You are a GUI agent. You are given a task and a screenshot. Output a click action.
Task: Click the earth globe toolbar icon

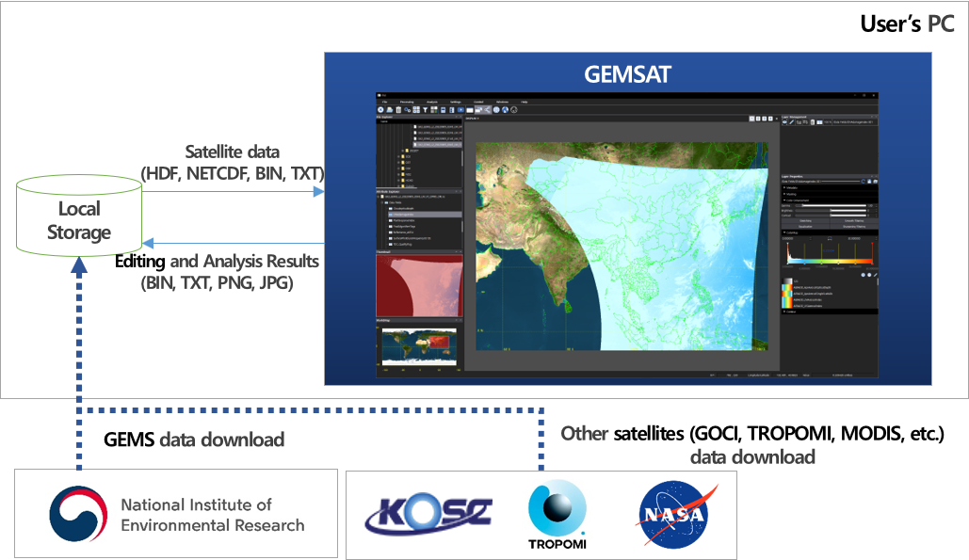click(x=505, y=110)
